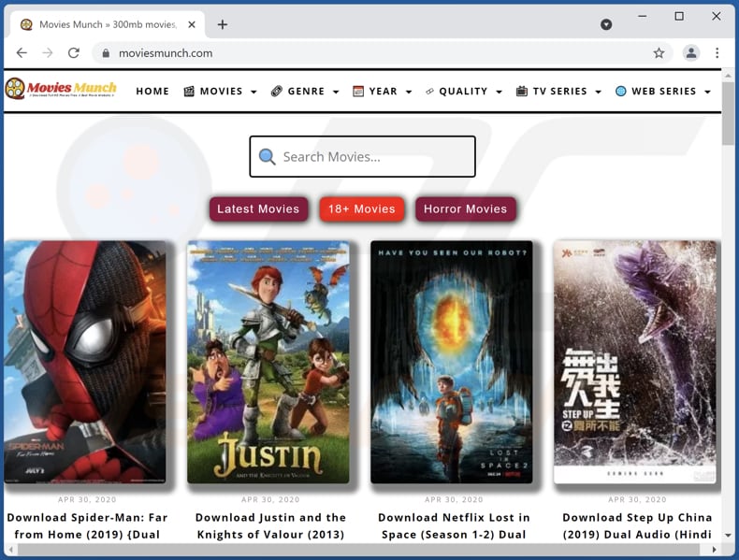
Task: Expand the GENRE dropdown arrow
Action: pyautogui.click(x=336, y=92)
